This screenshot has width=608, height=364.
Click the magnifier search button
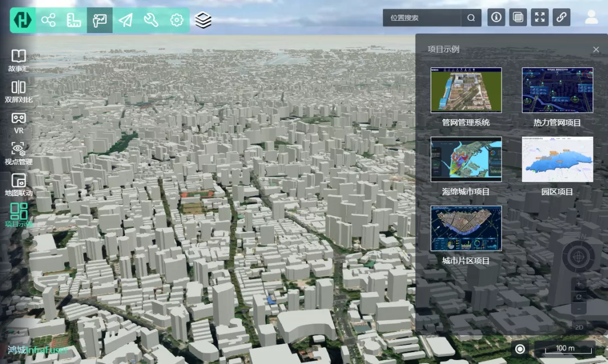pos(471,18)
